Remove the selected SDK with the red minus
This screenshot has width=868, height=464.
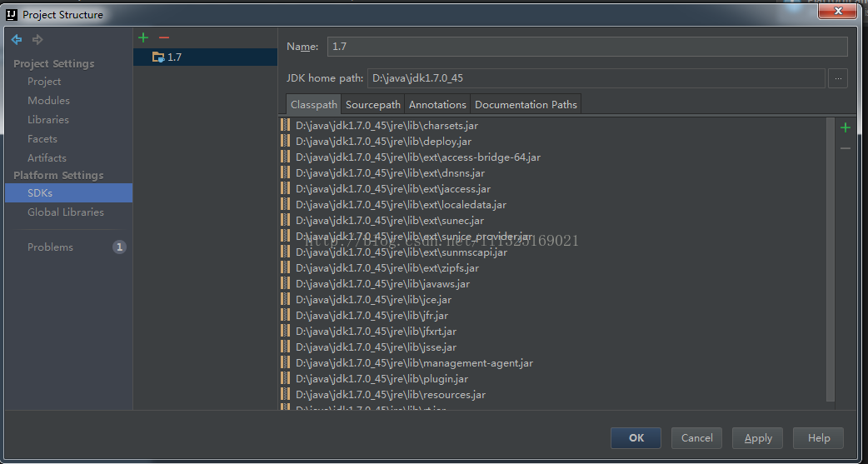pyautogui.click(x=163, y=37)
